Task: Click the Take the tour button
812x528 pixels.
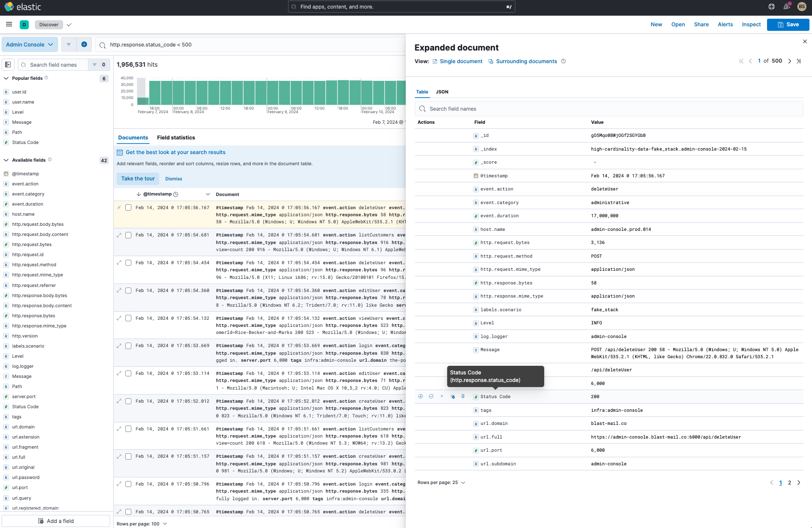Action: tap(138, 178)
